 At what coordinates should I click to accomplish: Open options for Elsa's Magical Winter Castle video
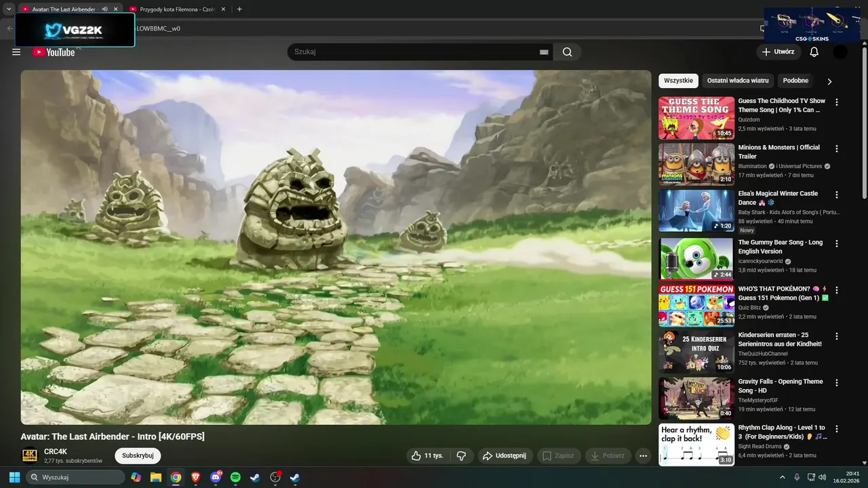click(x=837, y=195)
